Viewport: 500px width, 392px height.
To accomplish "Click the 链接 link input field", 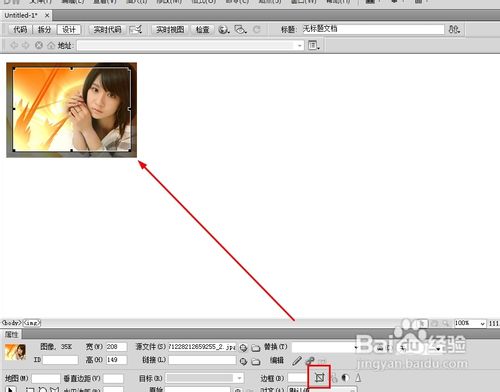I will (202, 360).
